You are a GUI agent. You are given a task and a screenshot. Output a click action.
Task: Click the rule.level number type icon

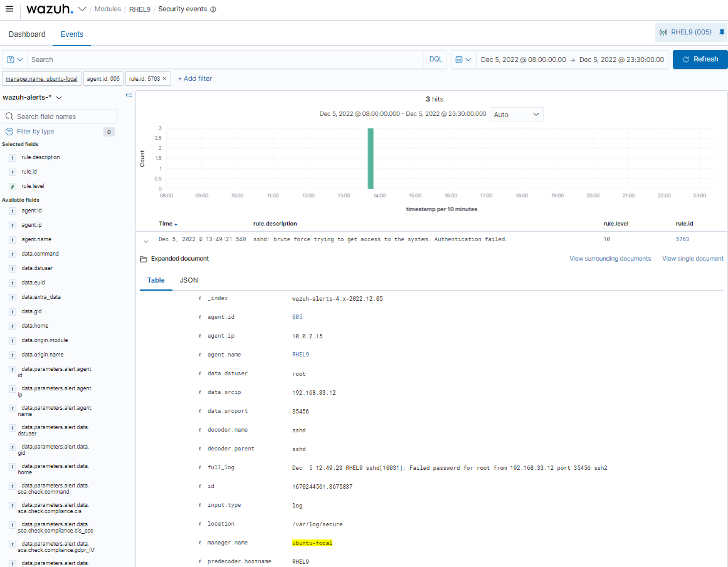(x=13, y=187)
